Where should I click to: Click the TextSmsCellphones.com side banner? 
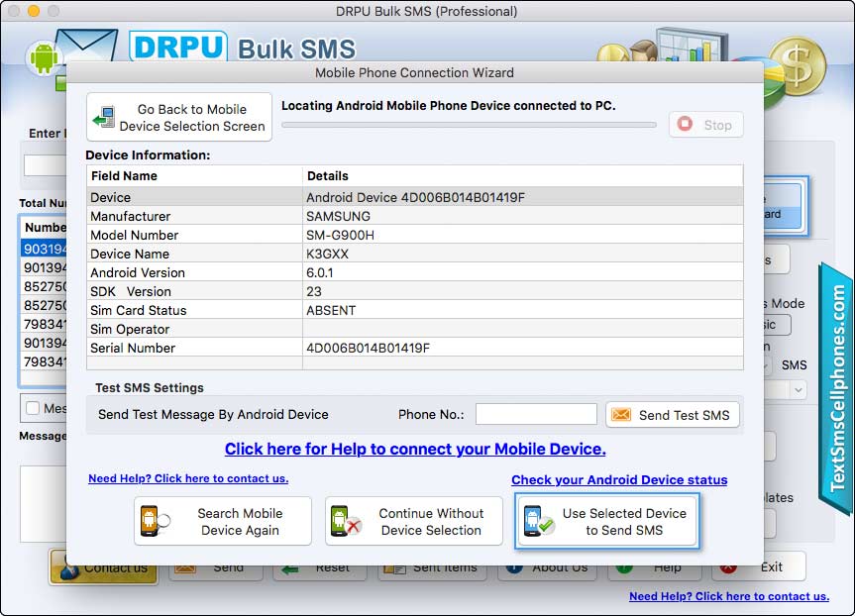coord(836,388)
